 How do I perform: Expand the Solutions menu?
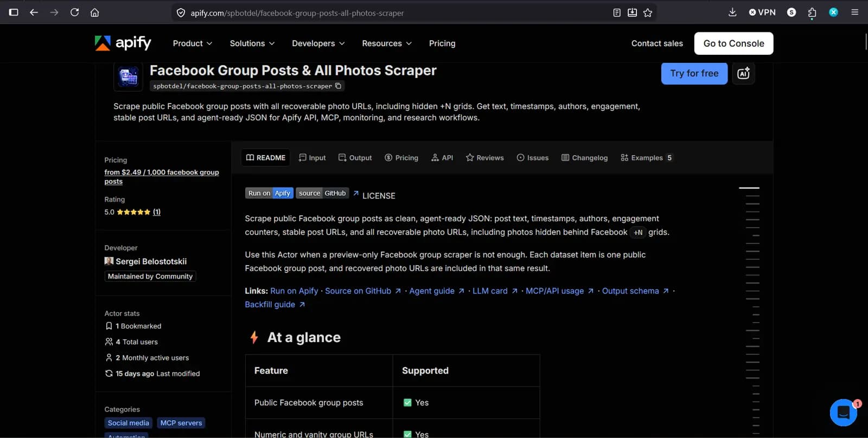click(x=252, y=43)
